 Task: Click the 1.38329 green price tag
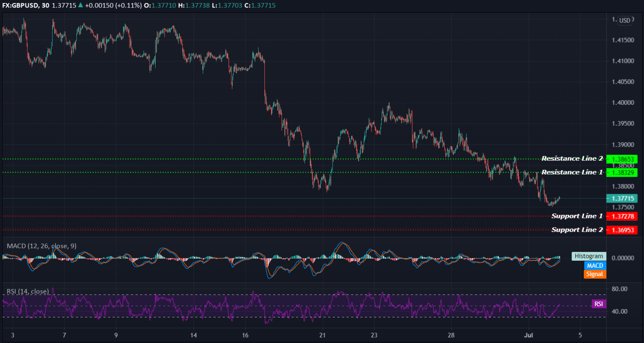click(x=622, y=172)
